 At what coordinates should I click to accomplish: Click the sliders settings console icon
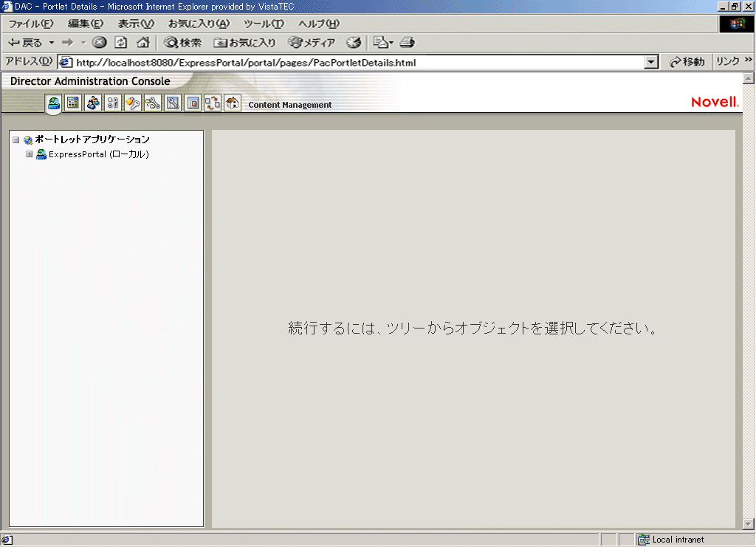pyautogui.click(x=113, y=103)
